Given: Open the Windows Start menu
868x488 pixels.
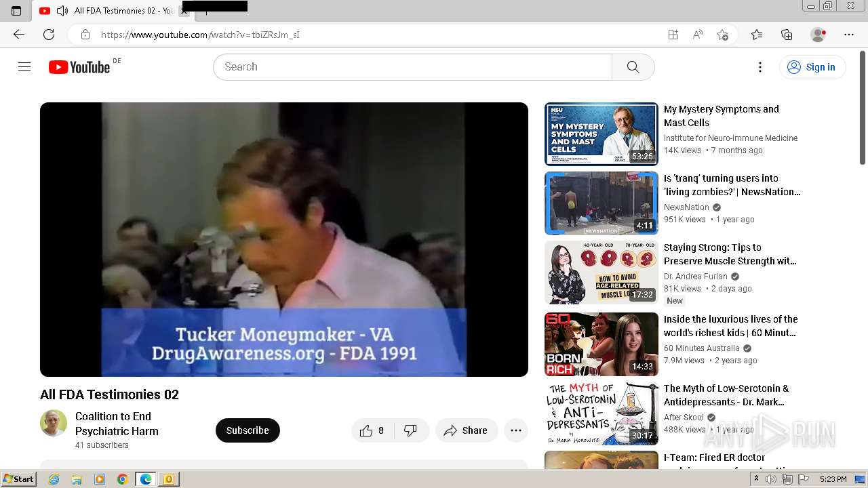Looking at the screenshot, I should pyautogui.click(x=18, y=479).
